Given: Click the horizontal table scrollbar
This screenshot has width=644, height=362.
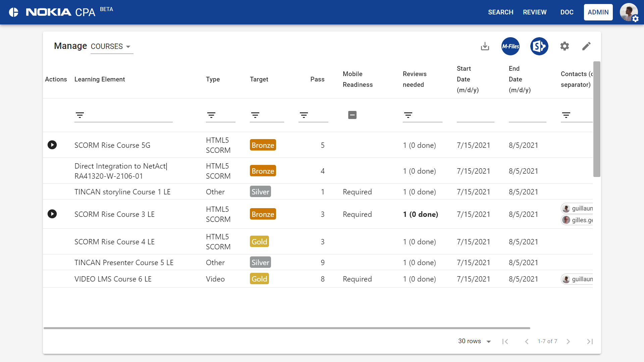Looking at the screenshot, I should click(287, 328).
